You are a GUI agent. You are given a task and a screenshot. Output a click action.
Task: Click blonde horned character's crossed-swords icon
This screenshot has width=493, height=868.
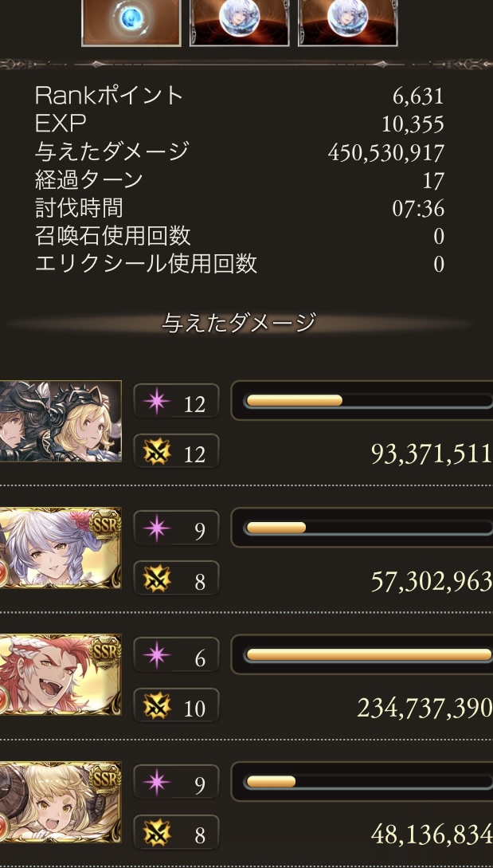(157, 833)
